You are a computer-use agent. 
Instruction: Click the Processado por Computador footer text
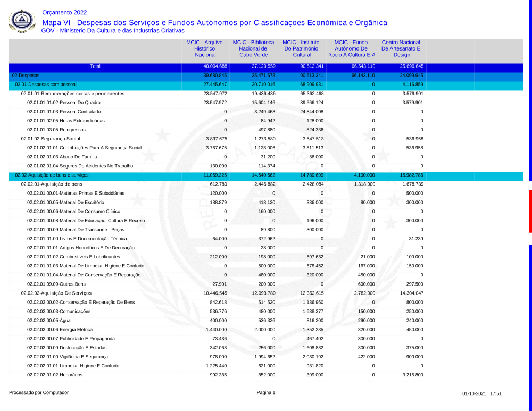pos(39,393)
